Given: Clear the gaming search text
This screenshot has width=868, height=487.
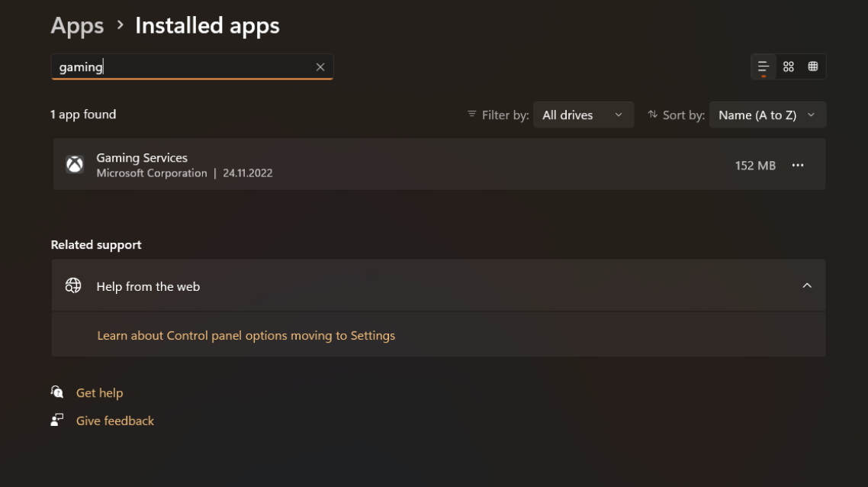Looking at the screenshot, I should tap(320, 67).
